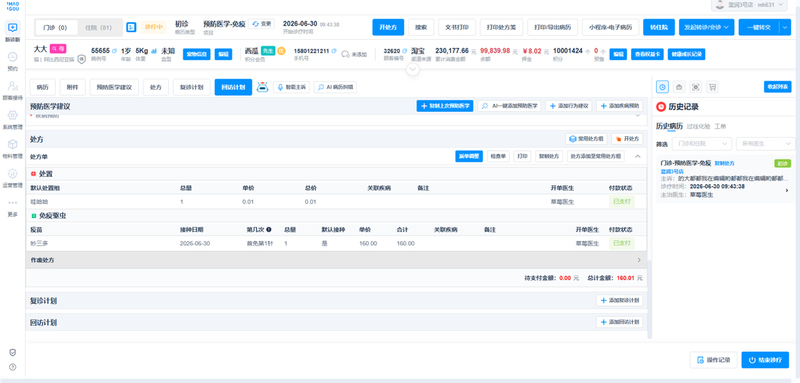The width and height of the screenshot is (800, 383).
Task: Click top 开处方 blue button
Action: coord(388,27)
